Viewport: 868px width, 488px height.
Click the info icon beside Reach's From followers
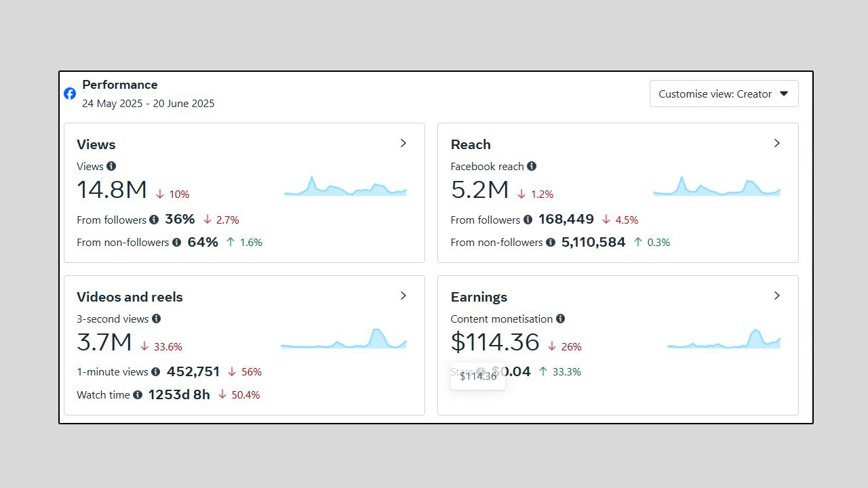click(x=528, y=220)
